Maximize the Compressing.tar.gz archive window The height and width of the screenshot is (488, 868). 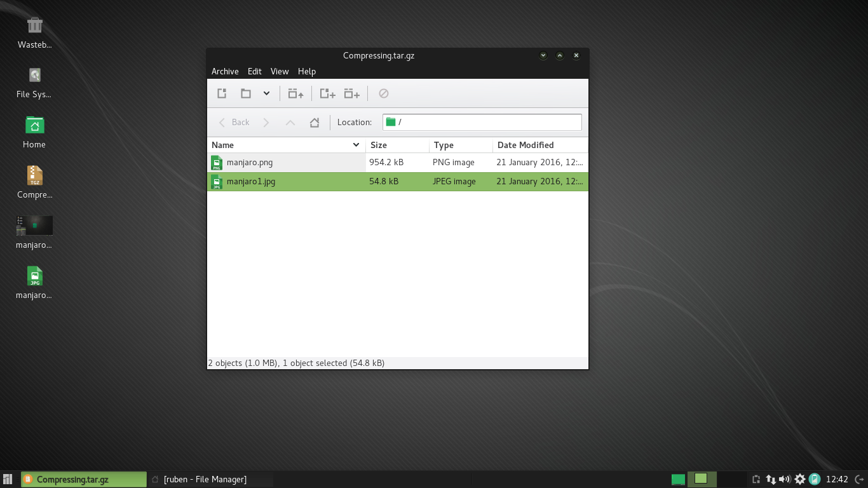tap(560, 55)
